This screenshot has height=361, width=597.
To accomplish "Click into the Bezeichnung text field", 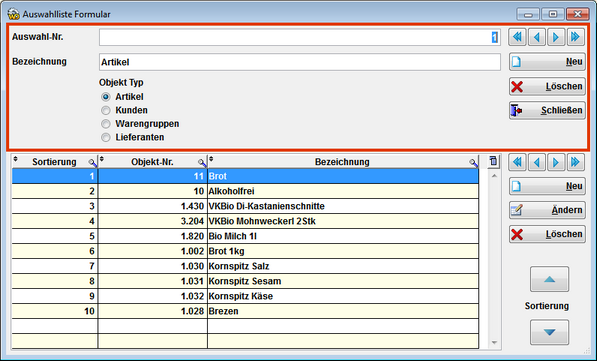I will pos(300,62).
